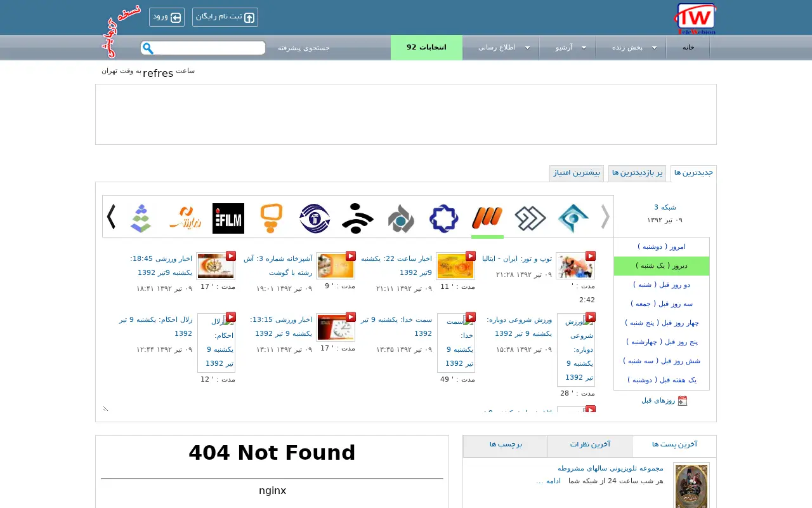This screenshot has width=812, height=508.
Task: Click the gray right arrow of channel carousel
Action: click(x=605, y=217)
